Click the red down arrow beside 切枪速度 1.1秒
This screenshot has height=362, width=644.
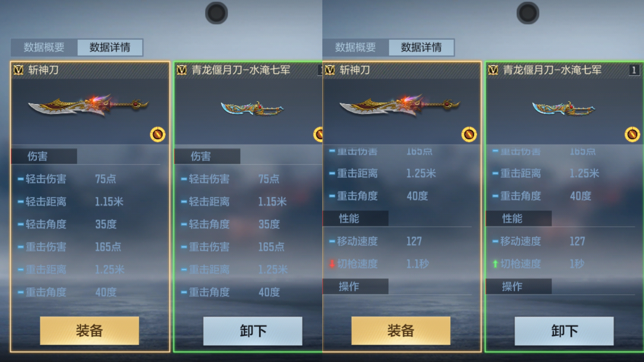[332, 264]
